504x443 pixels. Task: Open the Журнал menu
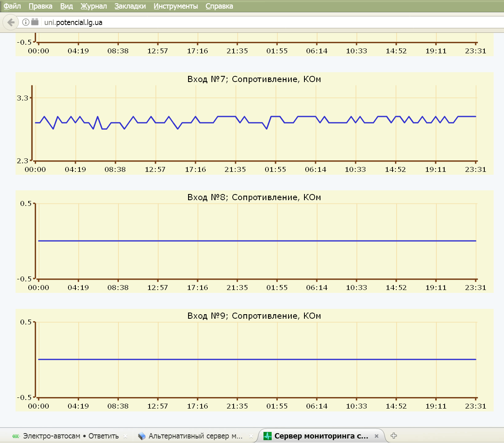pyautogui.click(x=93, y=6)
